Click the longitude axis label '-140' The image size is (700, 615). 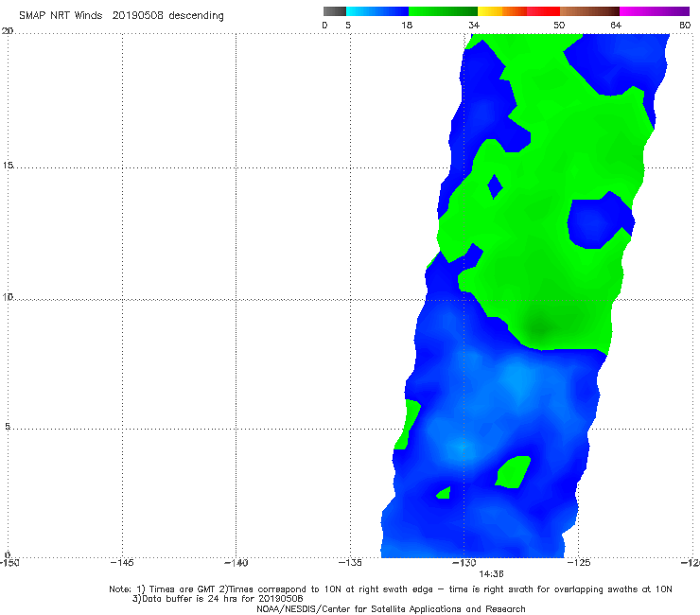coord(236,563)
